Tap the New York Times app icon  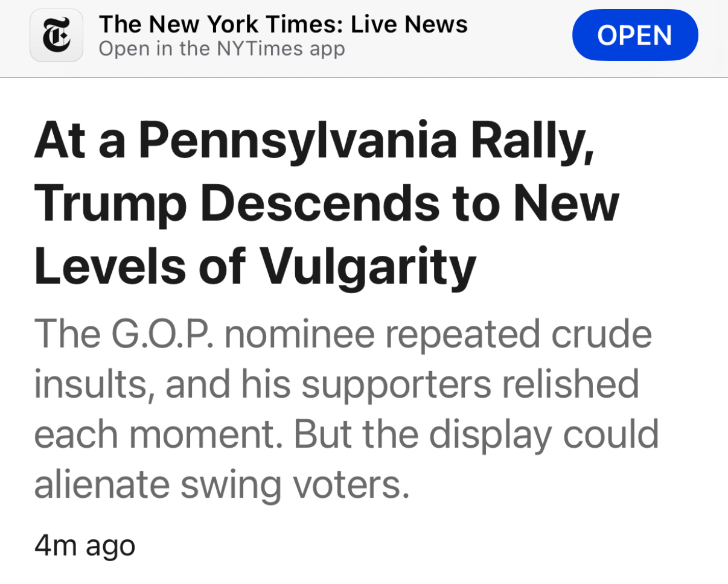click(56, 36)
